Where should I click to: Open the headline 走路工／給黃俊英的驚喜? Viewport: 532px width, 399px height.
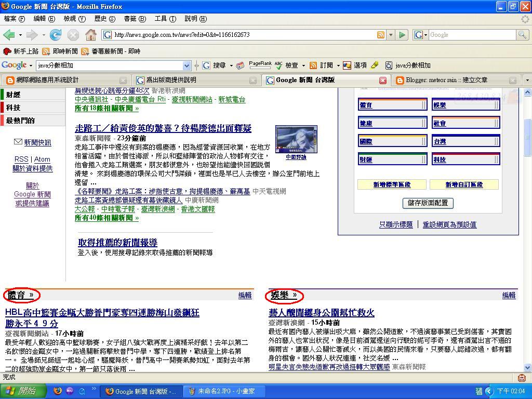pos(163,128)
